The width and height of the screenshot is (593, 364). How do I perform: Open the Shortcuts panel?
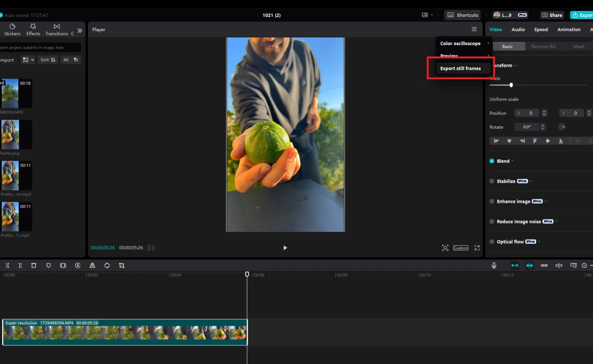coord(462,15)
